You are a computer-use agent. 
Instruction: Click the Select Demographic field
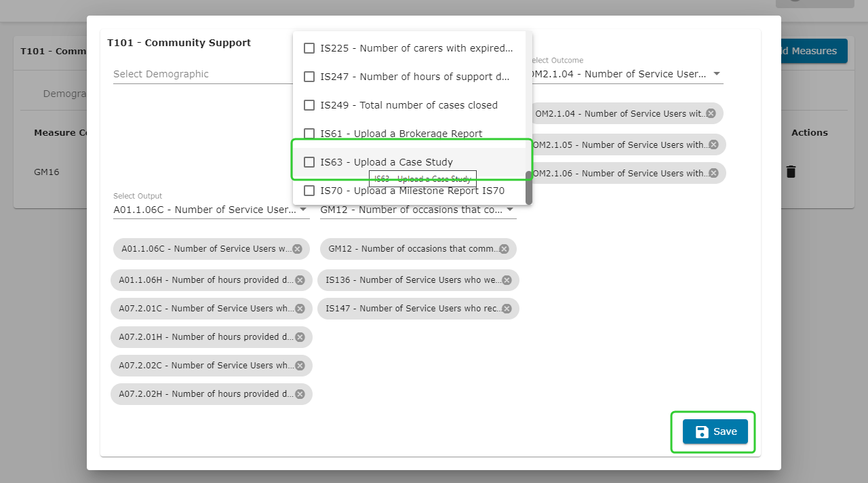point(202,74)
